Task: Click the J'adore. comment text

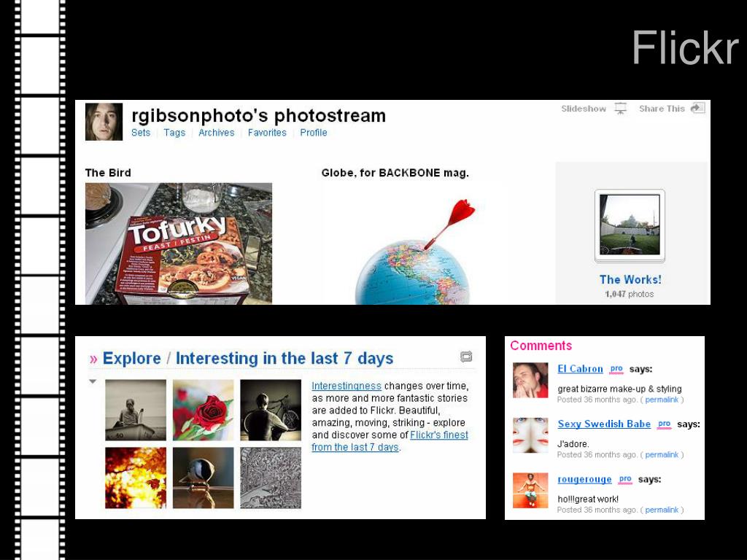Action: pos(573,444)
